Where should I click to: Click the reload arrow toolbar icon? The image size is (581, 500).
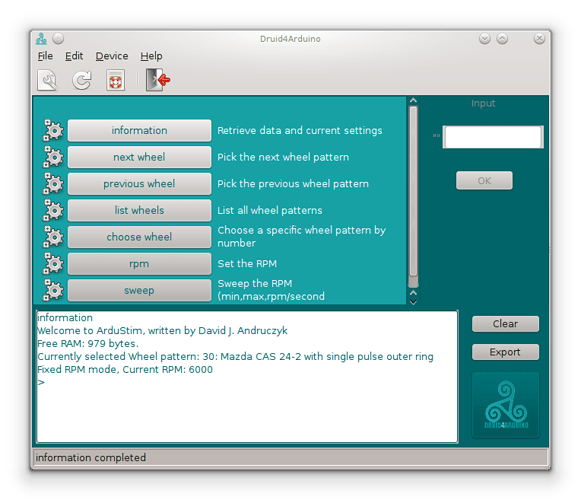(x=82, y=80)
